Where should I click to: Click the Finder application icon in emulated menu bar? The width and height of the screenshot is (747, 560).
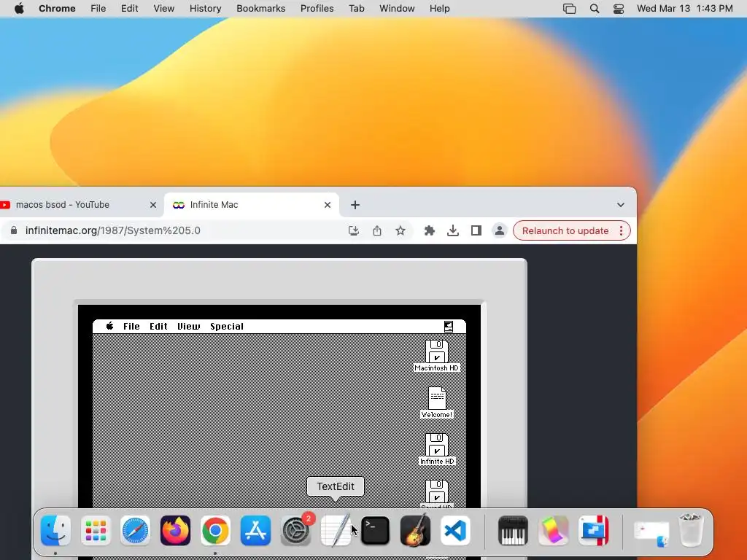449,326
